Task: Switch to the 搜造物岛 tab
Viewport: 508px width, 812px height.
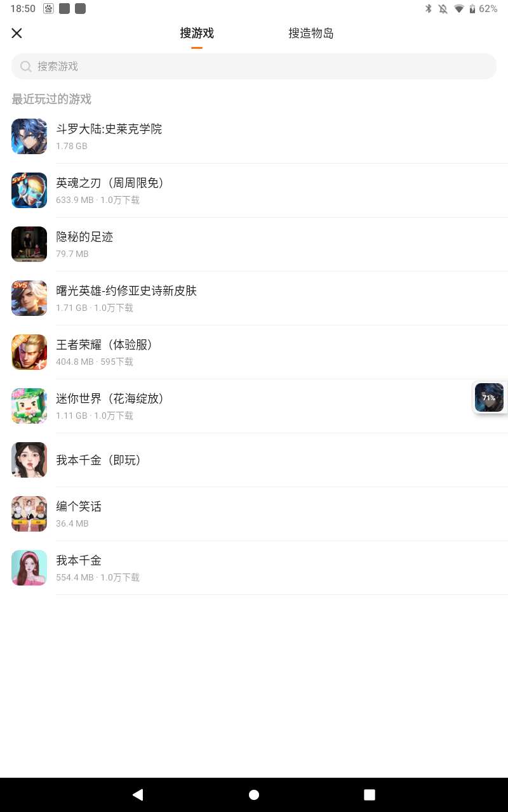Action: [311, 34]
